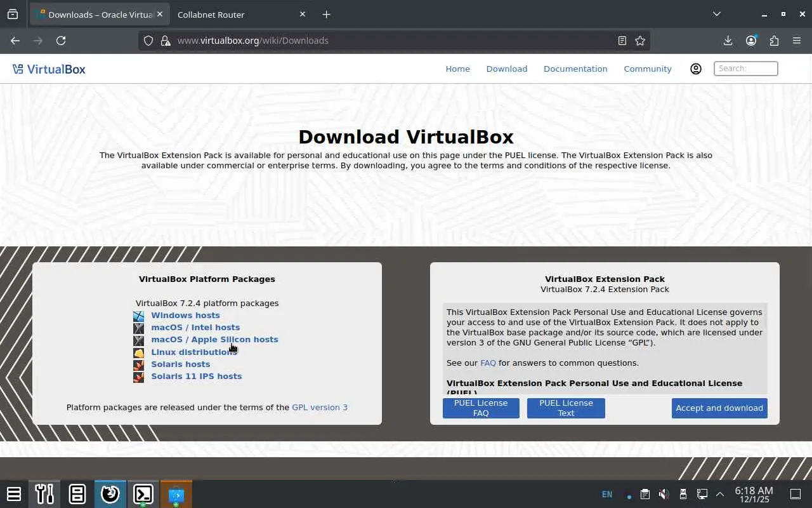Bookmark this page with the star icon
Image resolution: width=812 pixels, height=508 pixels.
tap(640, 41)
